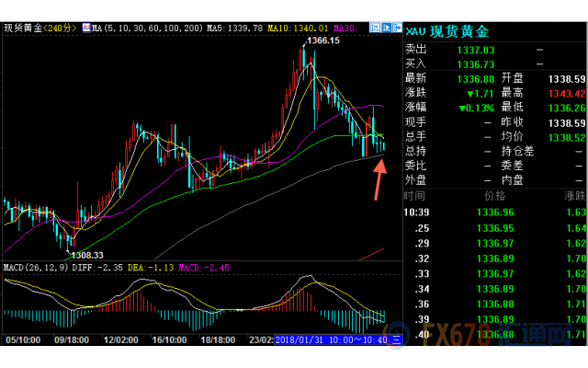Image resolution: width=588 pixels, height=368 pixels.
Task: Select the .29 tick row time
Action: click(422, 243)
